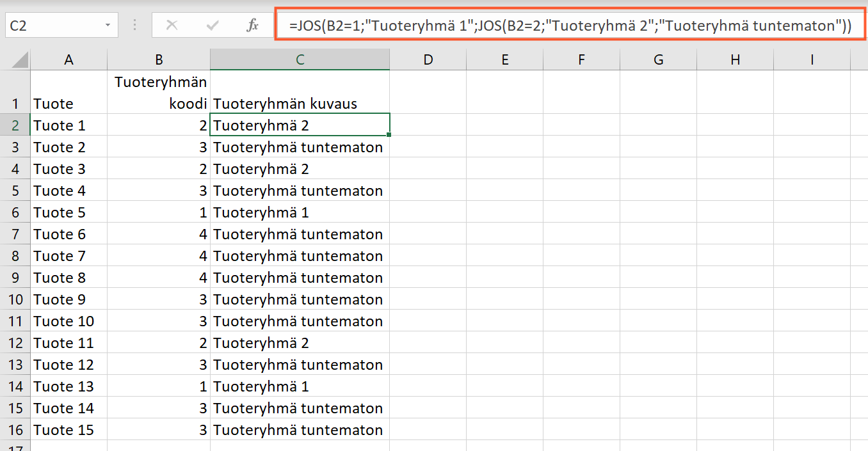The image size is (868, 451).
Task: Click 'Tuoteryhmä tuntematon' in Tuote 7 row
Action: tap(300, 256)
